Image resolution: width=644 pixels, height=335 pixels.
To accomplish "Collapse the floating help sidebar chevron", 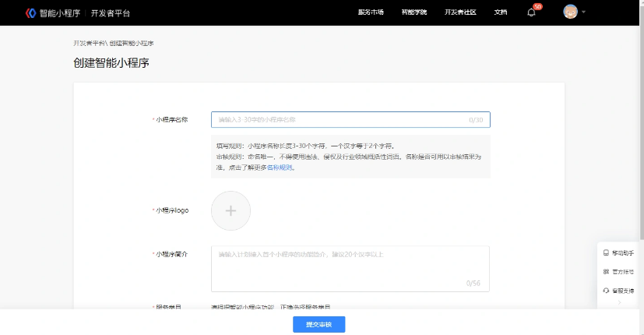I will click(619, 302).
